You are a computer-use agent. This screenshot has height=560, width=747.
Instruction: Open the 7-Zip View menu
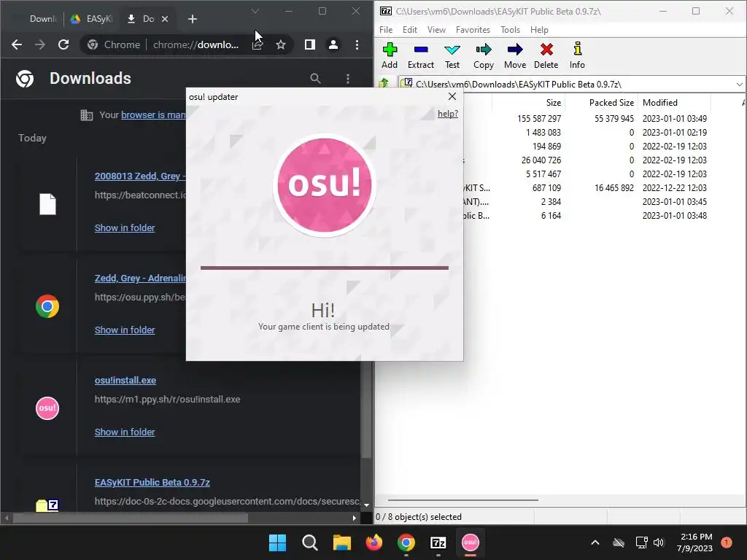(436, 29)
